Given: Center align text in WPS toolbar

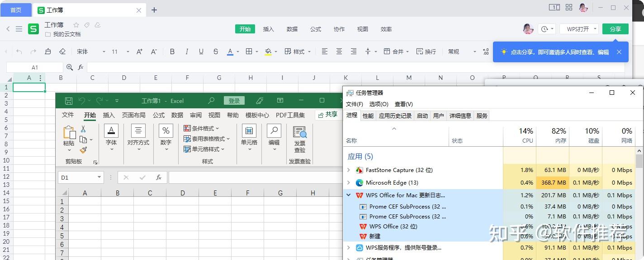Looking at the screenshot, I should [x=339, y=52].
